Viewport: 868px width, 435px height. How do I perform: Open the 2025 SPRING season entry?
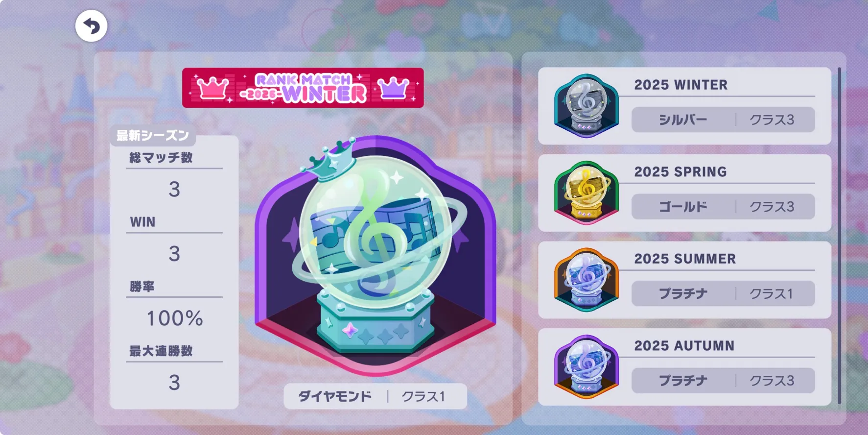pos(684,193)
